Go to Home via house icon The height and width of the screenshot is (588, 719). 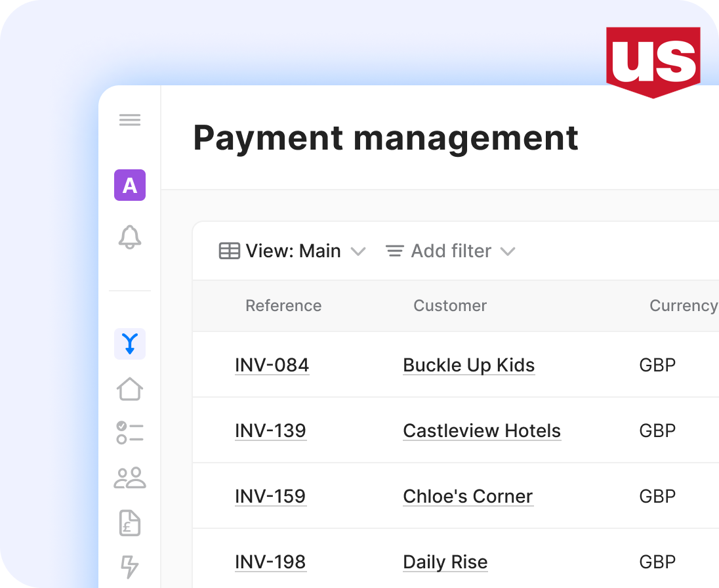click(130, 388)
